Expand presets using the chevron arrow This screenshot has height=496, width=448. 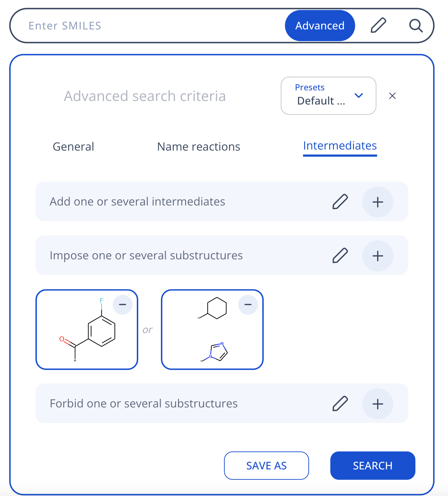point(359,96)
